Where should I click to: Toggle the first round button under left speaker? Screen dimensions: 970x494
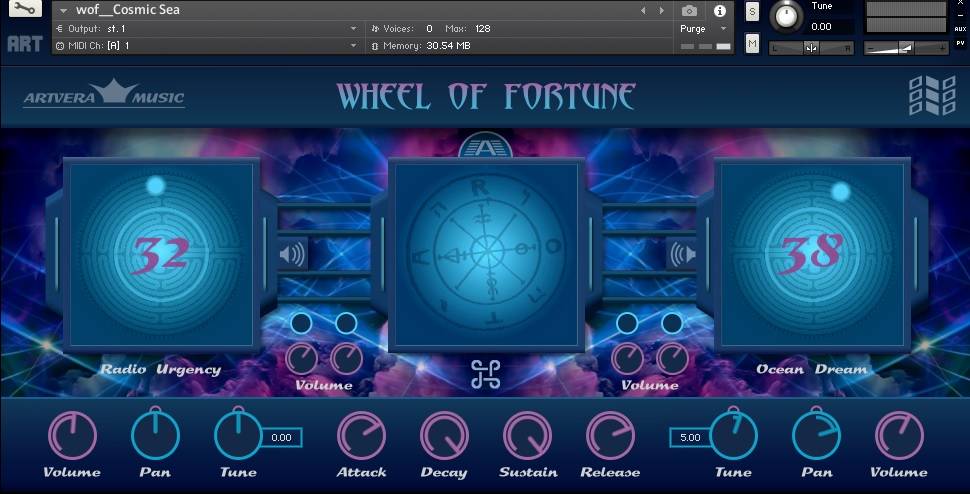click(x=301, y=323)
